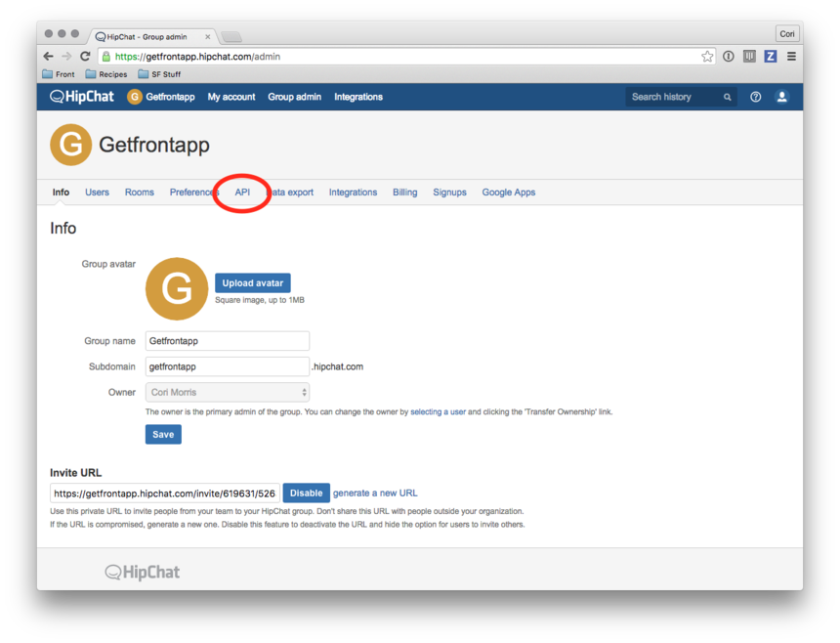Open the user profile icon menu

coord(781,97)
